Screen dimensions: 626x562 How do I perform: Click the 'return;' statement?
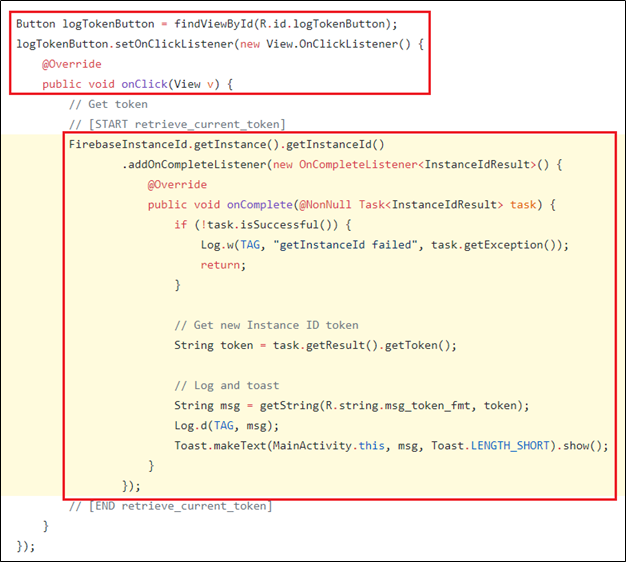223,265
